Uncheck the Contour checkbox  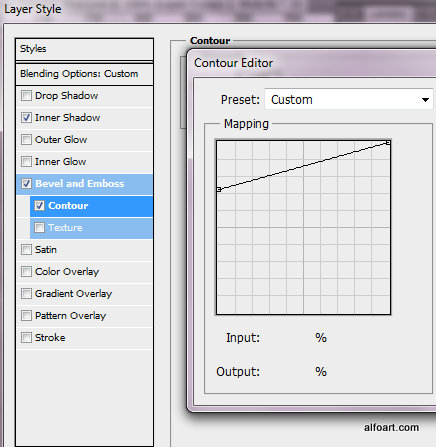(x=39, y=206)
